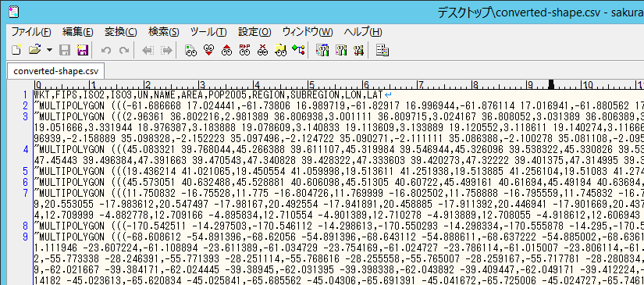
Task: Click line number 1 in the margin
Action: (26, 94)
